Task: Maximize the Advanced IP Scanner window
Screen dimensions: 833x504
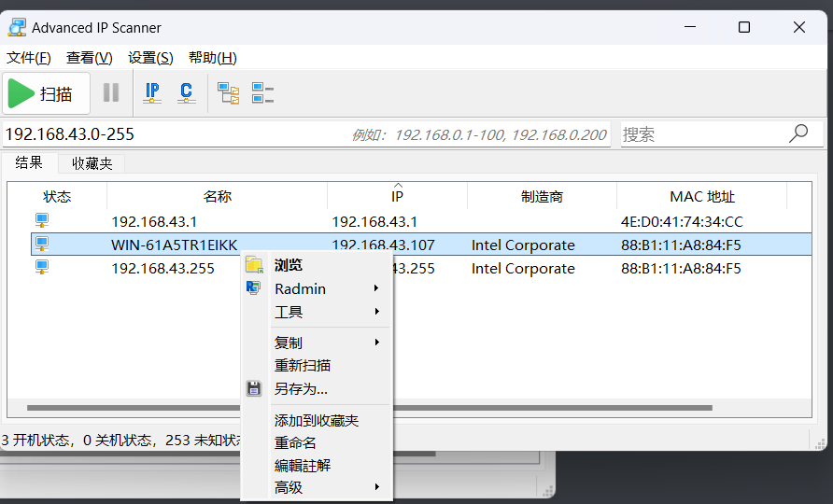Action: (744, 27)
